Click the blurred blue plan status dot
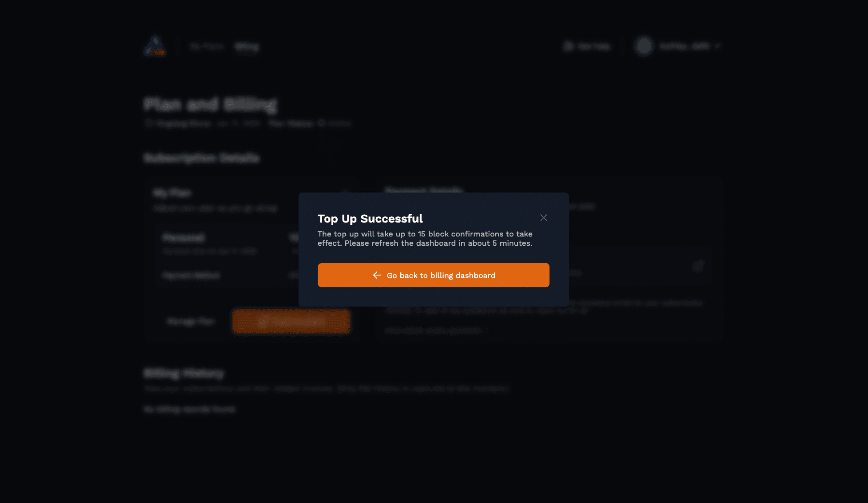The width and height of the screenshot is (868, 503). [x=321, y=123]
